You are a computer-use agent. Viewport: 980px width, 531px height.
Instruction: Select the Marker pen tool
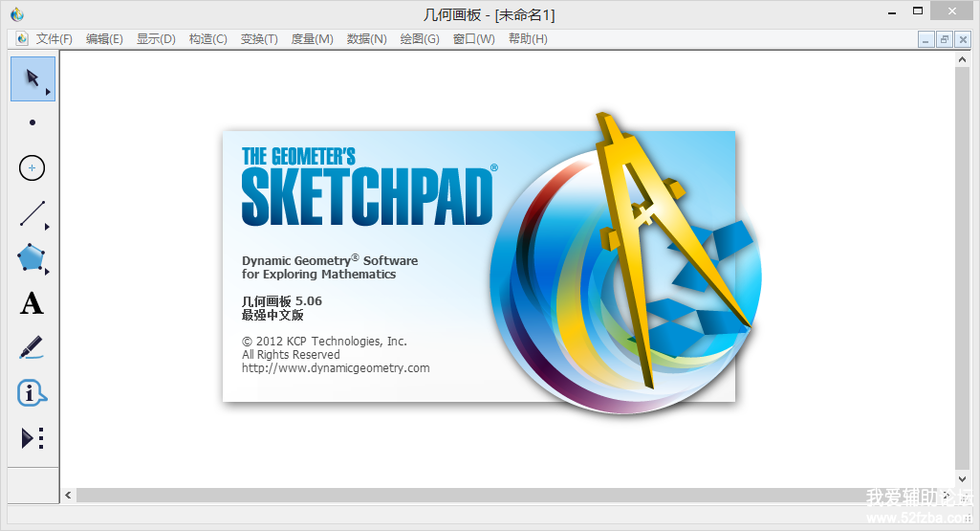coord(32,347)
